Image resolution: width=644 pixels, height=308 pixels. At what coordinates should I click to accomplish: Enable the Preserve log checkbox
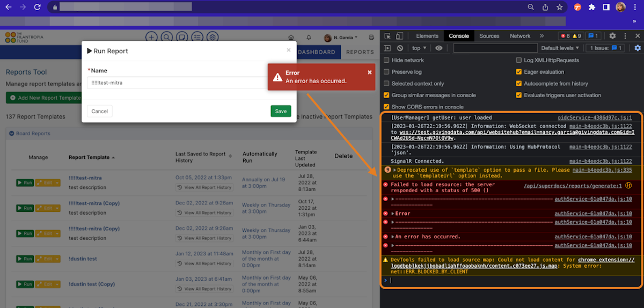coord(386,72)
